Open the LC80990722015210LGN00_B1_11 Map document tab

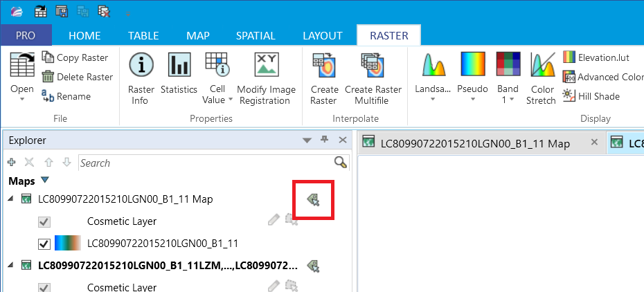[475, 143]
